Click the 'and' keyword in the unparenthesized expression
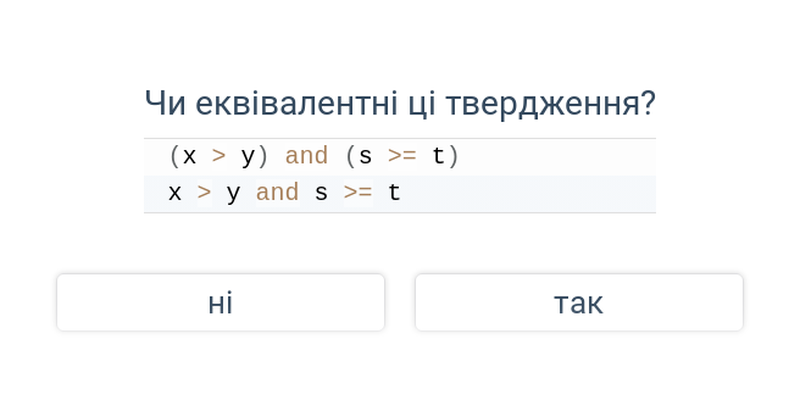The image size is (800, 400). coord(277,193)
